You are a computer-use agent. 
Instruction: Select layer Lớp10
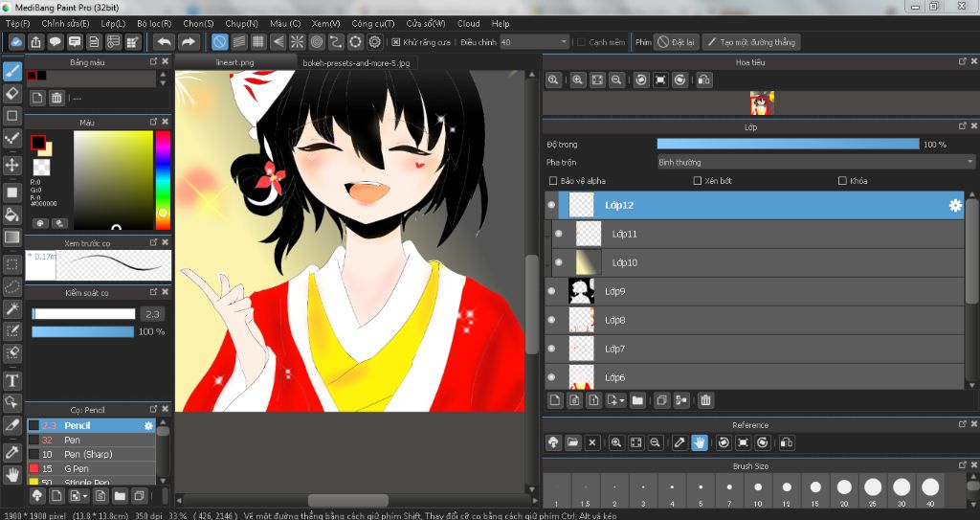click(x=758, y=262)
